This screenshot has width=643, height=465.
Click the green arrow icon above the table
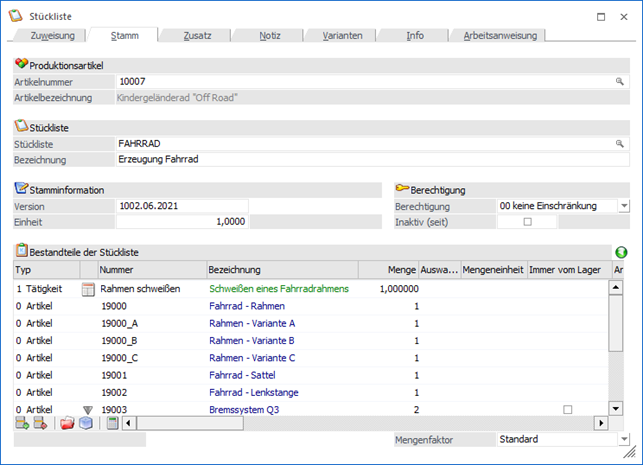[621, 253]
